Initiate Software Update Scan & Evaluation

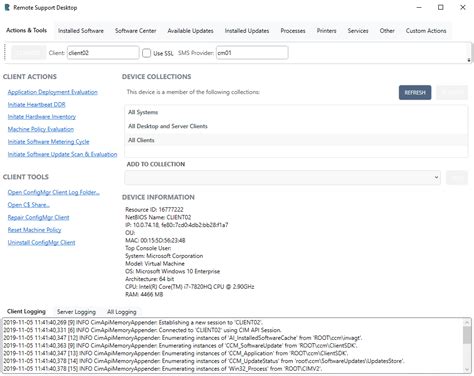tap(62, 154)
